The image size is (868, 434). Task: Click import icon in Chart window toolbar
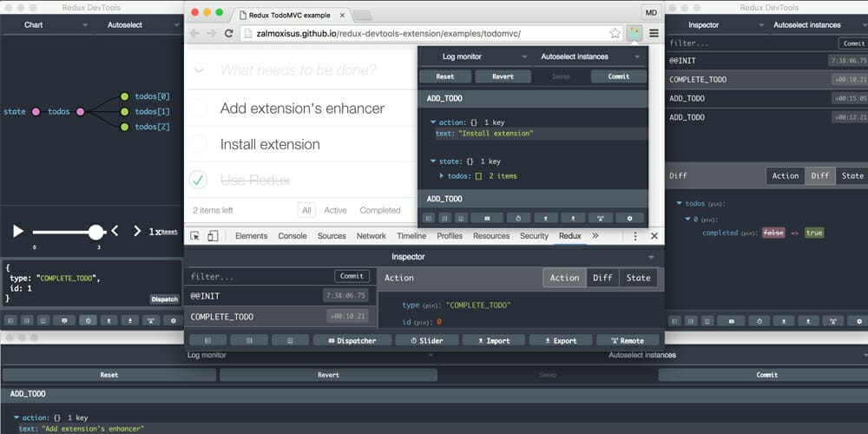[109, 320]
